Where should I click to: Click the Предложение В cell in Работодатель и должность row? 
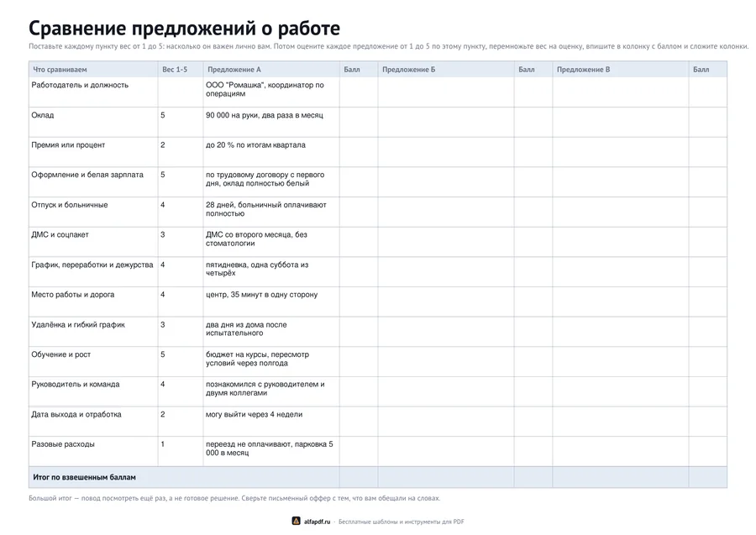pyautogui.click(x=621, y=92)
